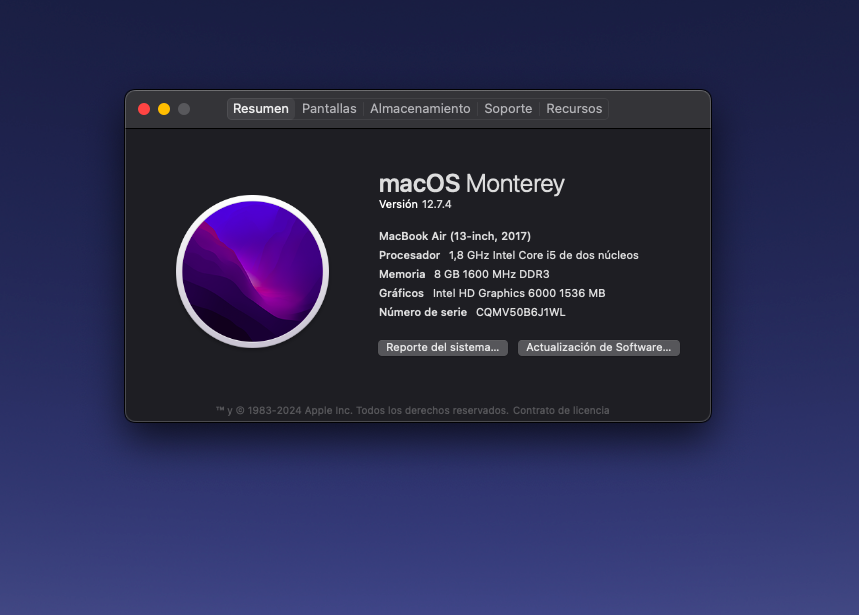Click the Gráficos Intel HD Graphics 6000 line
The height and width of the screenshot is (615, 859).
492,293
